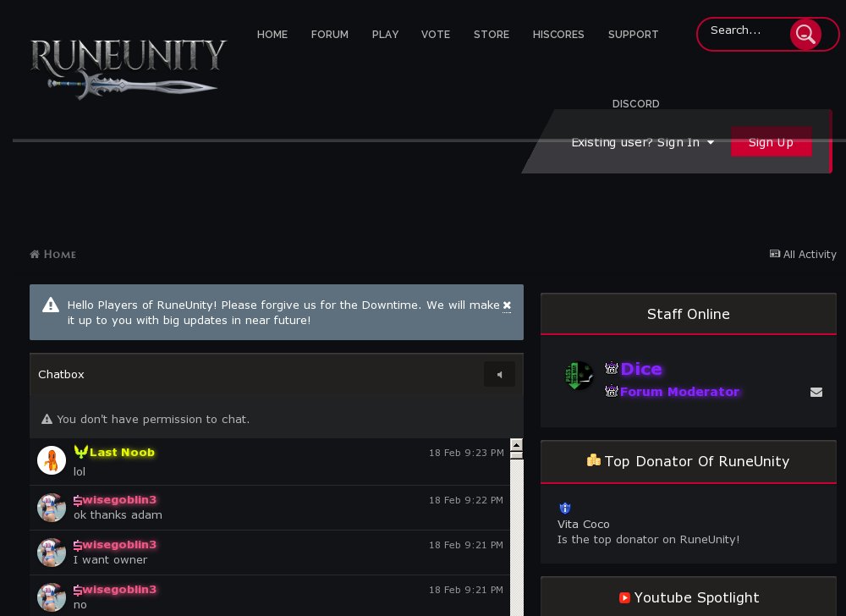The width and height of the screenshot is (846, 616).
Task: Open the DISCORD link
Action: pos(636,104)
